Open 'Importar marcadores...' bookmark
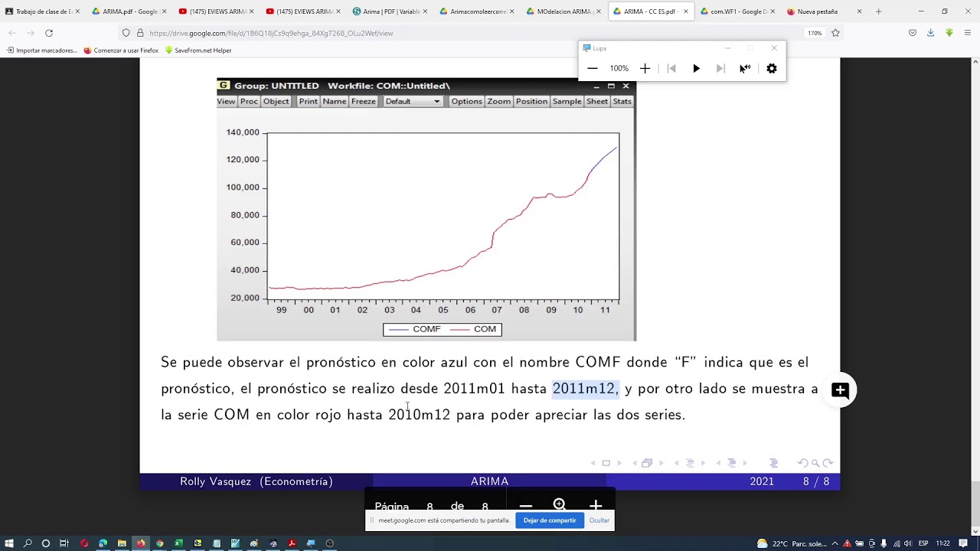980x551 pixels. pos(42,51)
